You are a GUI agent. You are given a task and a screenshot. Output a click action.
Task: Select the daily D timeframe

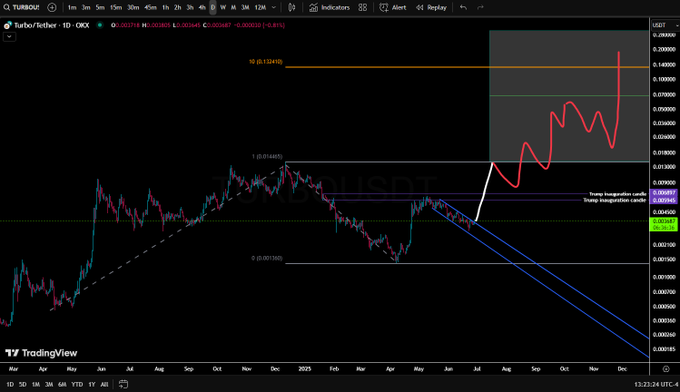(212, 7)
